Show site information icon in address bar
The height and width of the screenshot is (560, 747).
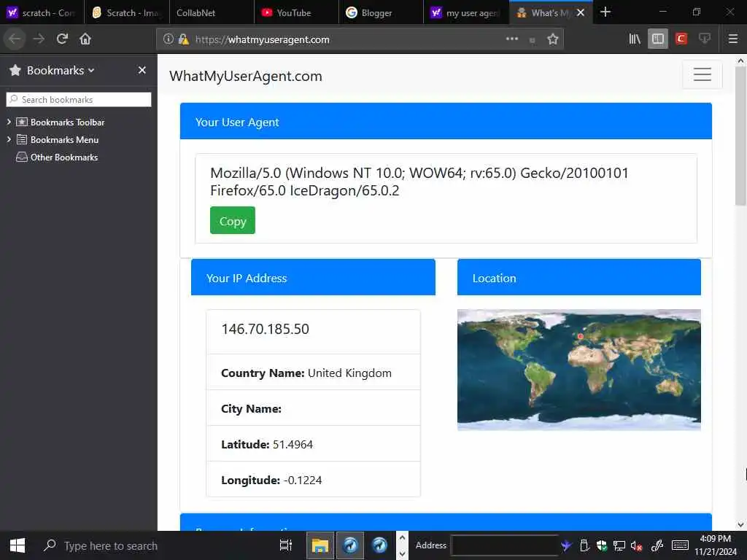coord(169,39)
